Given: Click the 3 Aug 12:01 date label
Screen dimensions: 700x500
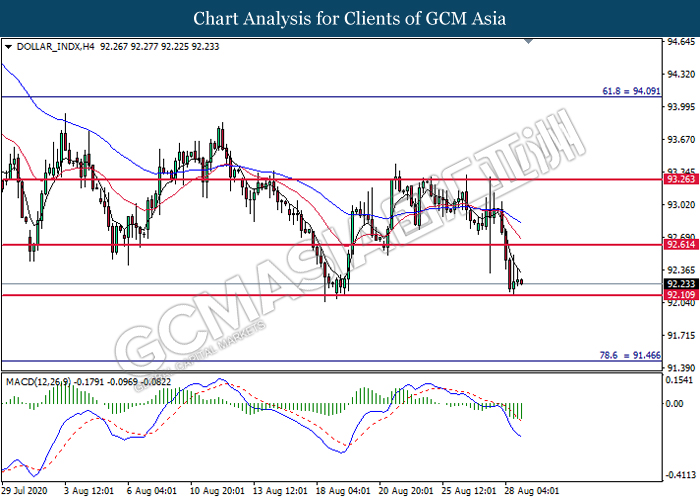Looking at the screenshot, I should click(x=89, y=491).
